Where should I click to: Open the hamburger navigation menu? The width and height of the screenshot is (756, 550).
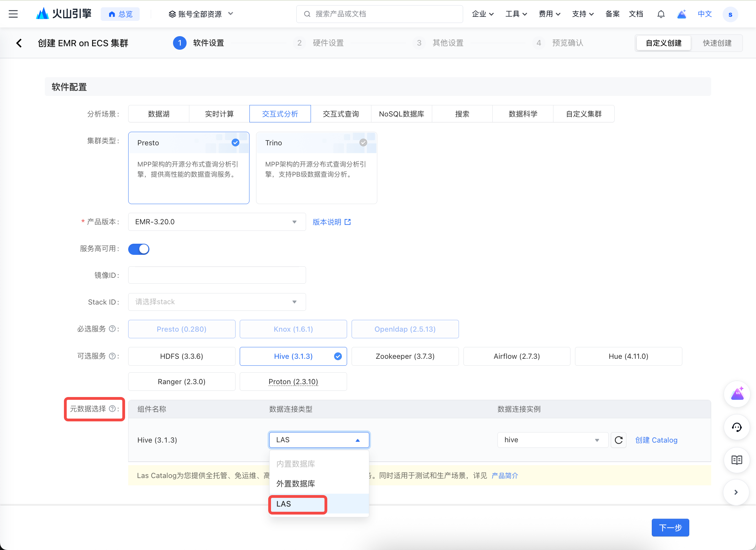[13, 14]
